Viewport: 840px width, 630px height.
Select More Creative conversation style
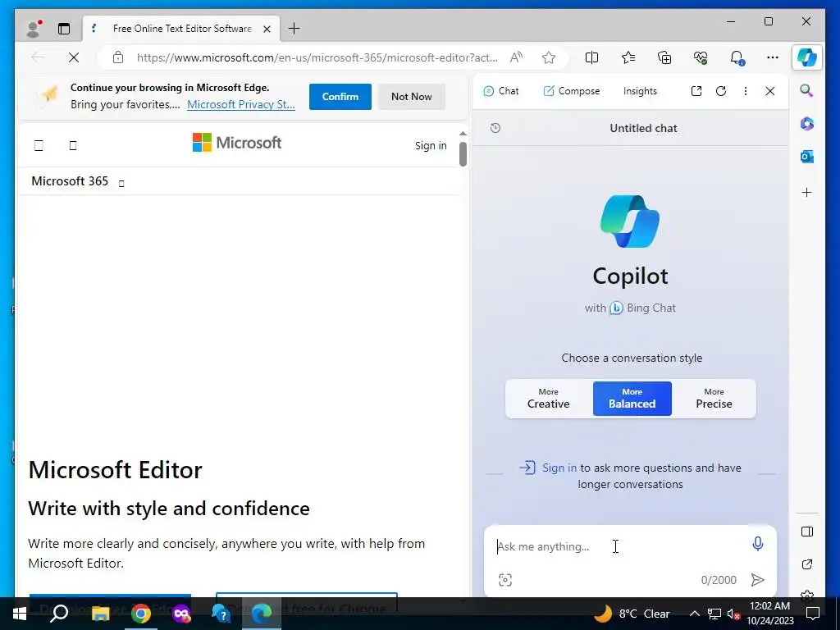point(549,399)
